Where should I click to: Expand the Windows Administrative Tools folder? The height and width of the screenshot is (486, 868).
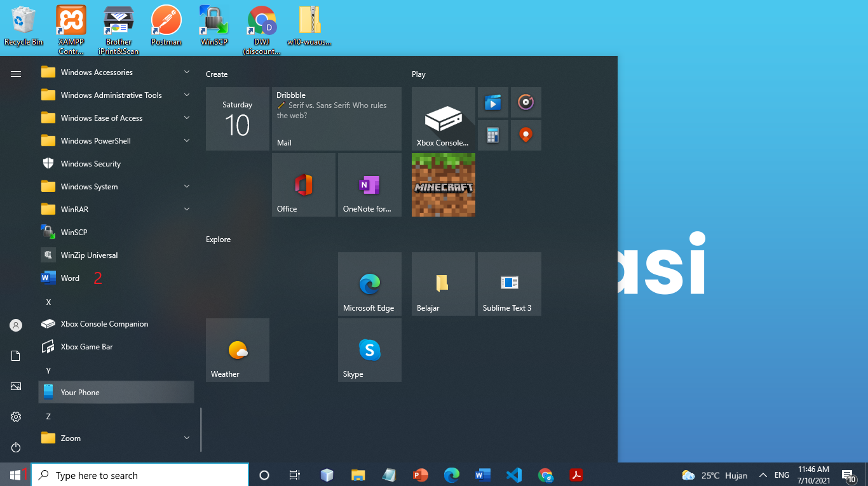[x=116, y=95]
